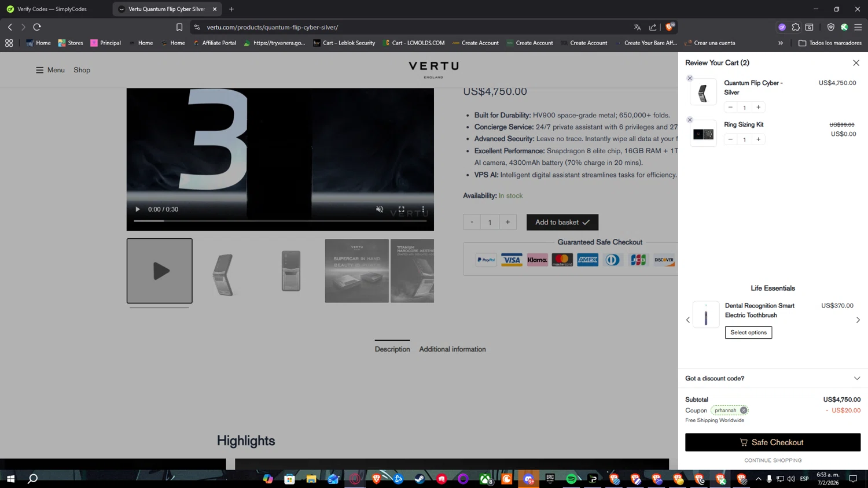Image resolution: width=868 pixels, height=488 pixels.
Task: Go to the Vertu England logo homepage
Action: coord(433,69)
